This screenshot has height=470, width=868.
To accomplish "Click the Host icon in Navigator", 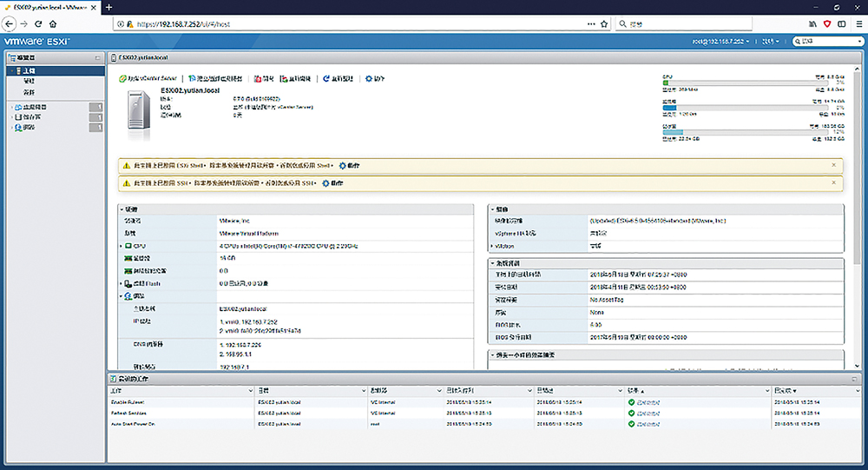I will [18, 71].
